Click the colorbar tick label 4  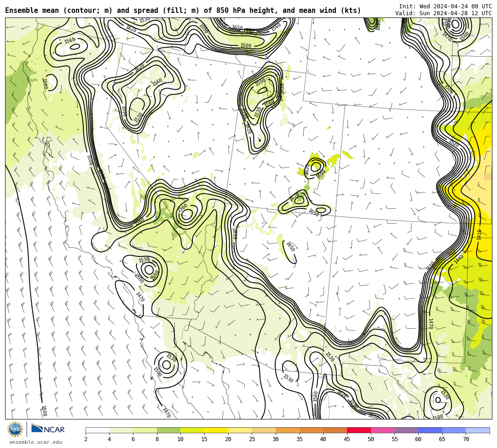(x=110, y=439)
